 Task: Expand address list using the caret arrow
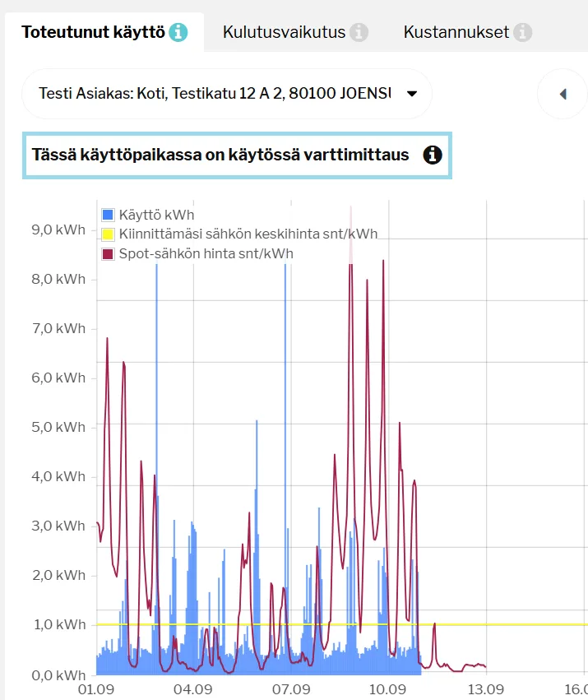pyautogui.click(x=412, y=94)
